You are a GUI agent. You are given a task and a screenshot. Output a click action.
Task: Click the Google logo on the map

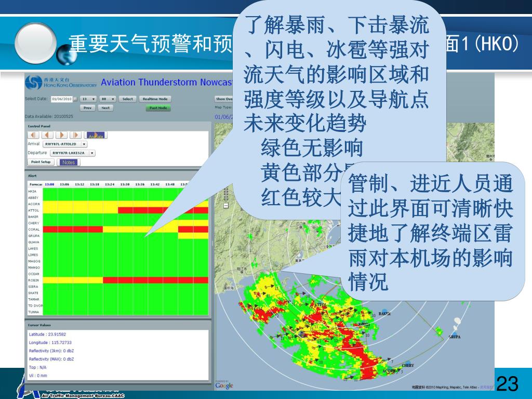[224, 385]
